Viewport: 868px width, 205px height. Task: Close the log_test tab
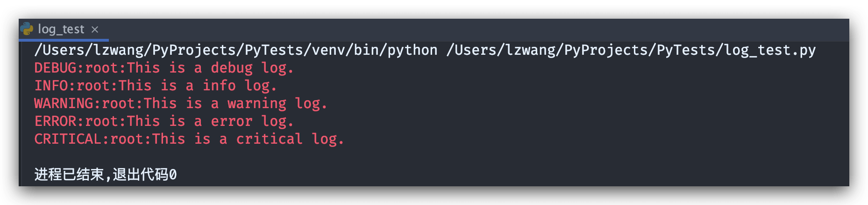click(95, 29)
